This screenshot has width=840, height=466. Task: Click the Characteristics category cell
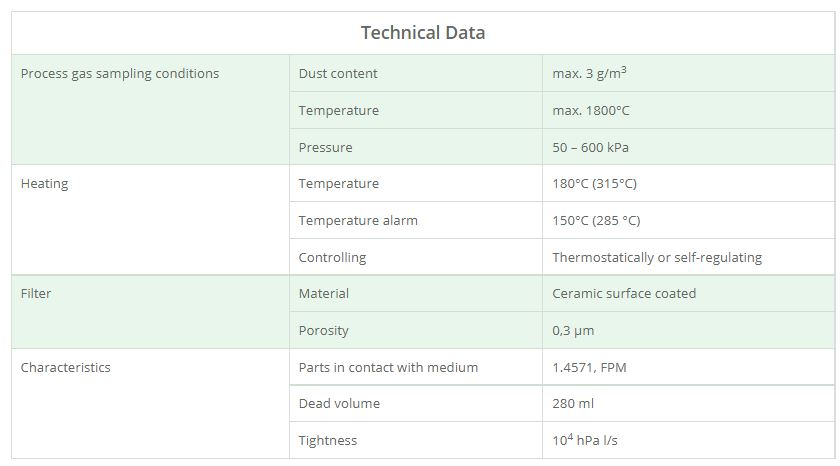point(65,368)
